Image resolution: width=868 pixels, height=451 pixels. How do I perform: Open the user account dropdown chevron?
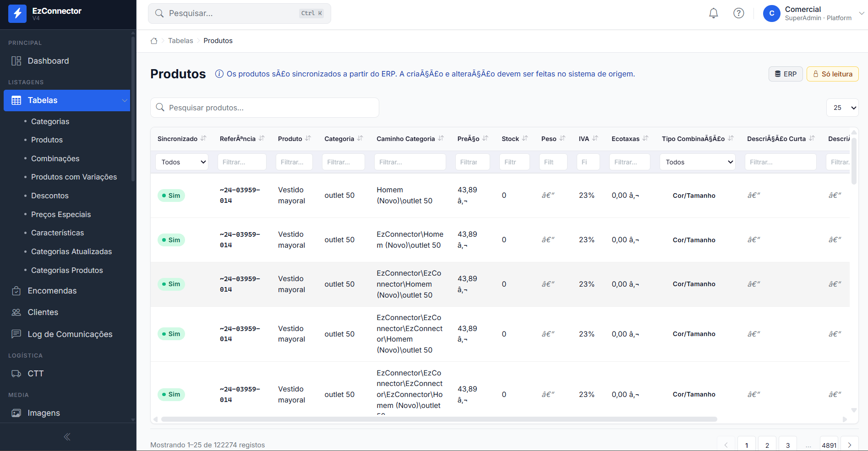click(x=861, y=13)
